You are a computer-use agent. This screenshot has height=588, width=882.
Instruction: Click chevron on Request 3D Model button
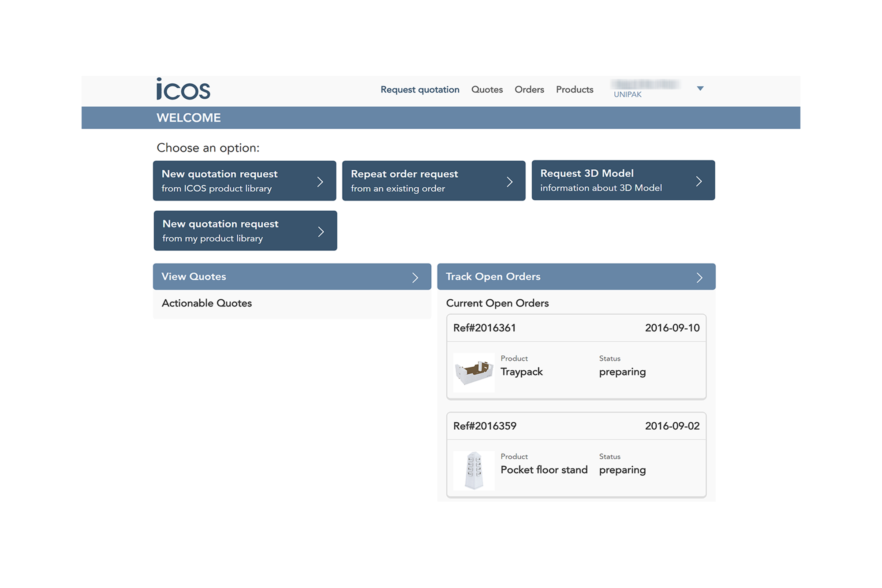[699, 181]
